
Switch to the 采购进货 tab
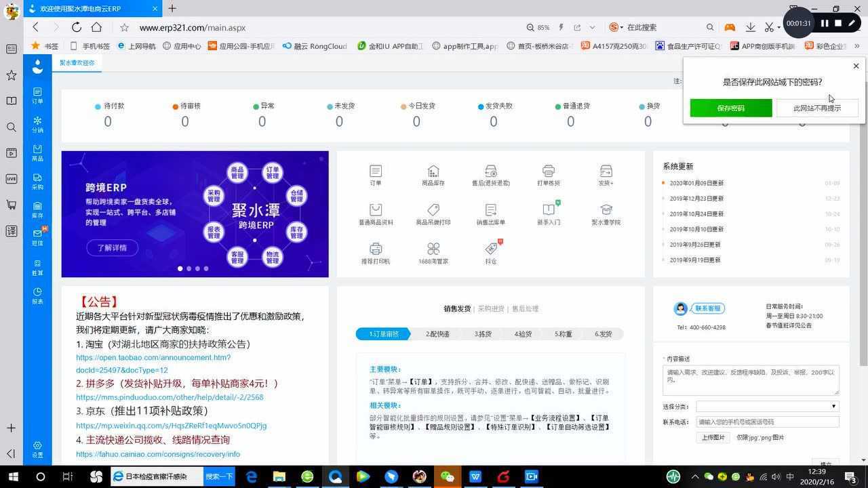(x=491, y=308)
